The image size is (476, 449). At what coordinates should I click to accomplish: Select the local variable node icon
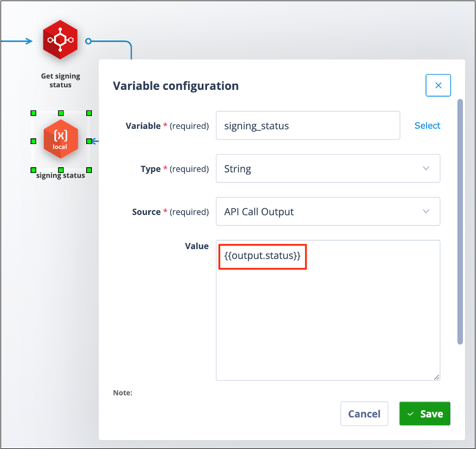[61, 139]
